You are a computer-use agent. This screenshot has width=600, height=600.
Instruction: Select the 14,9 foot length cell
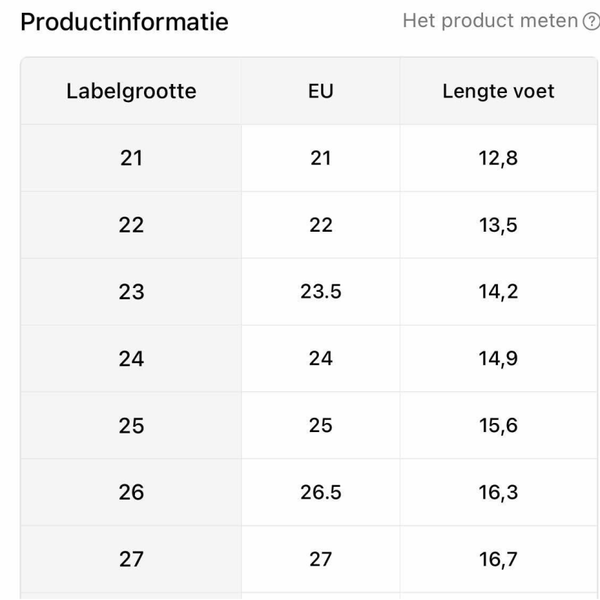point(498,359)
